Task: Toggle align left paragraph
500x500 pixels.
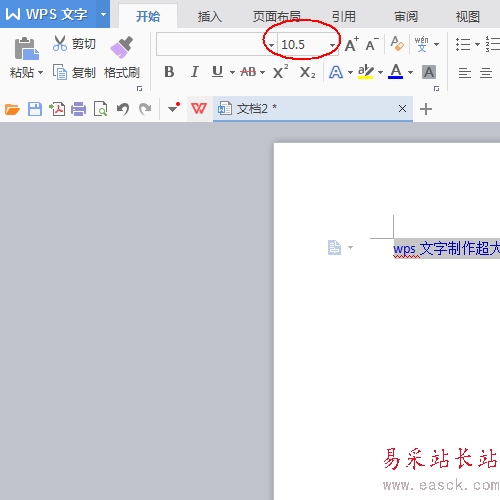Action: (464, 72)
